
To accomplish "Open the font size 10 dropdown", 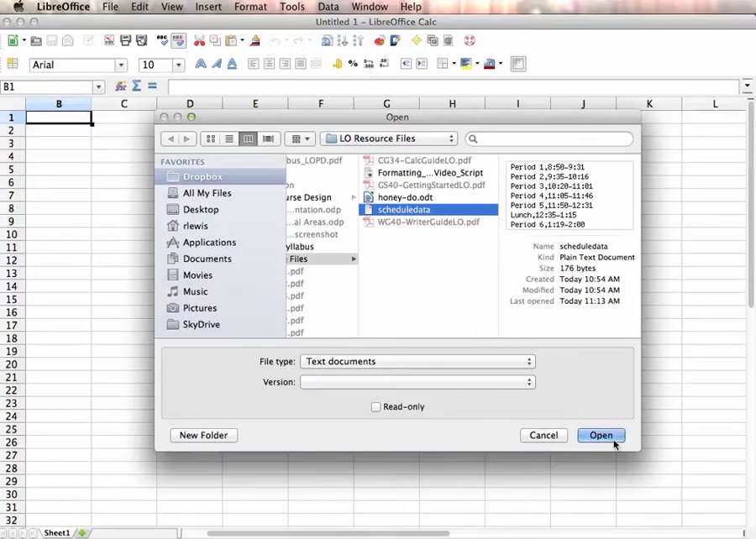I will click(179, 65).
